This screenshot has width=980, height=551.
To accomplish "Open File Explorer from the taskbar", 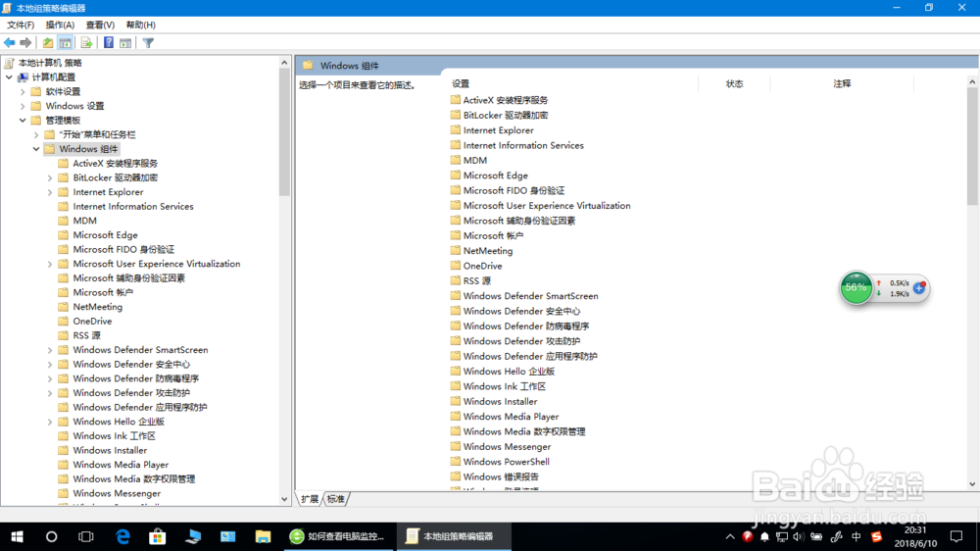I will pyautogui.click(x=263, y=536).
